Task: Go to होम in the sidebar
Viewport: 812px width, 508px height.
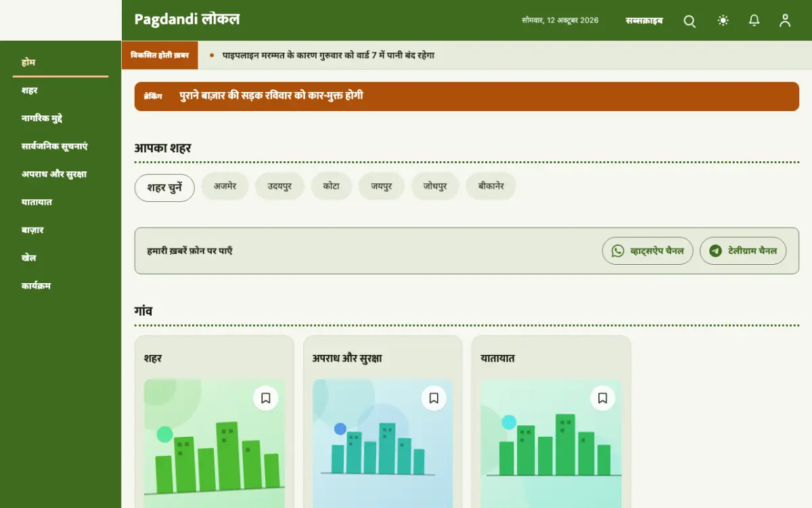Action: coord(60,62)
